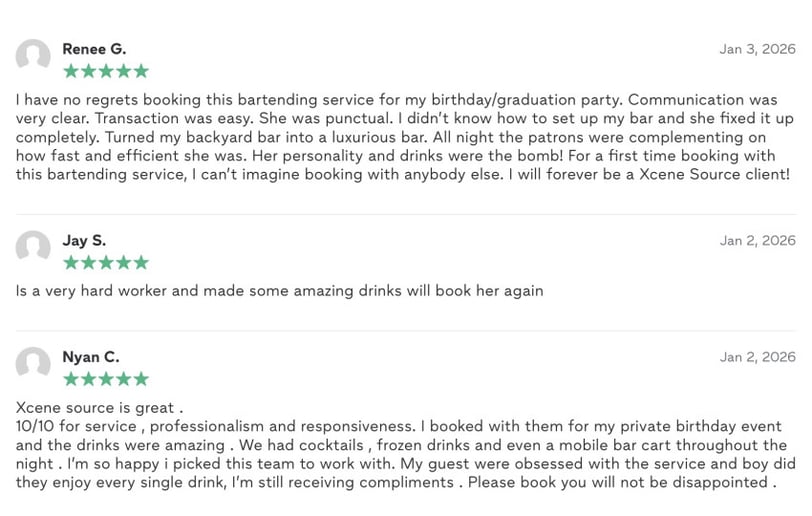Click the fourth star of Jay S.'s rating

(x=124, y=263)
